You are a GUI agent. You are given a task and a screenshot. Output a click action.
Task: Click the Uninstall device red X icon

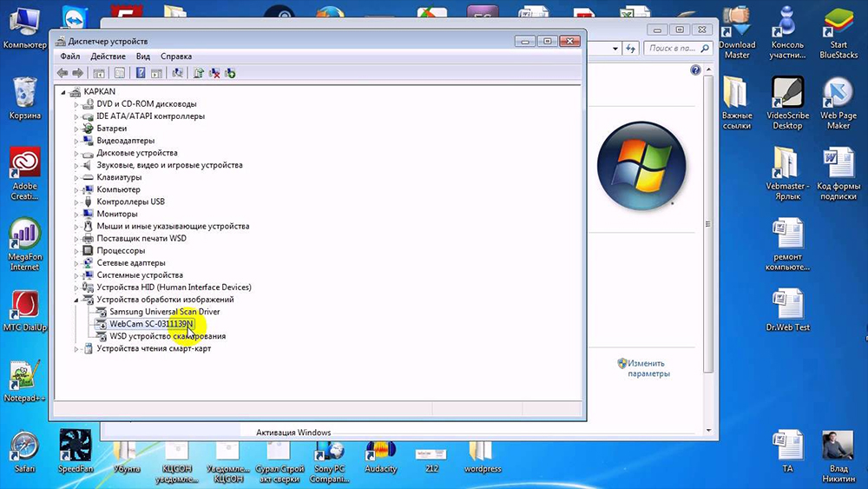(x=214, y=74)
